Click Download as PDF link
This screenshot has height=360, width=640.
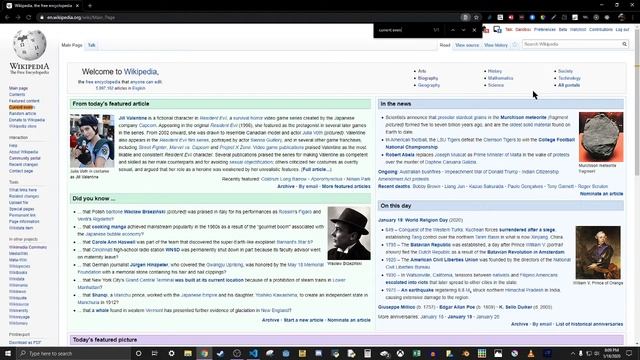25,343
